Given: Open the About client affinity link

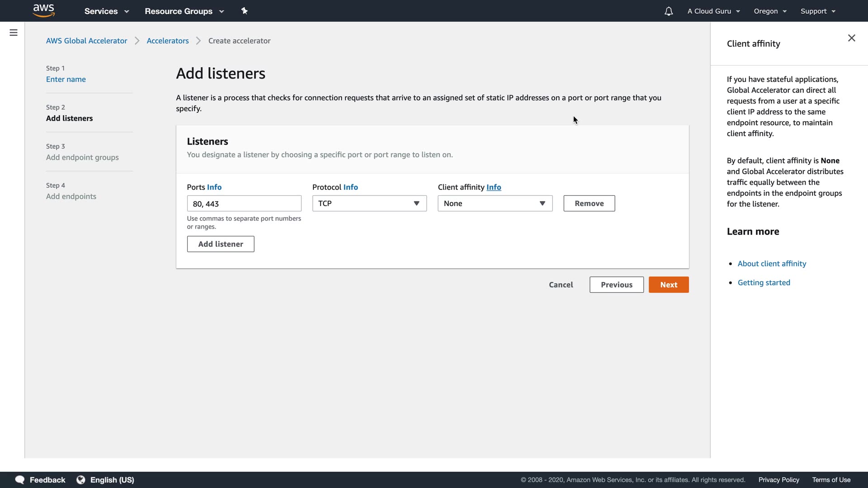Looking at the screenshot, I should [x=772, y=263].
